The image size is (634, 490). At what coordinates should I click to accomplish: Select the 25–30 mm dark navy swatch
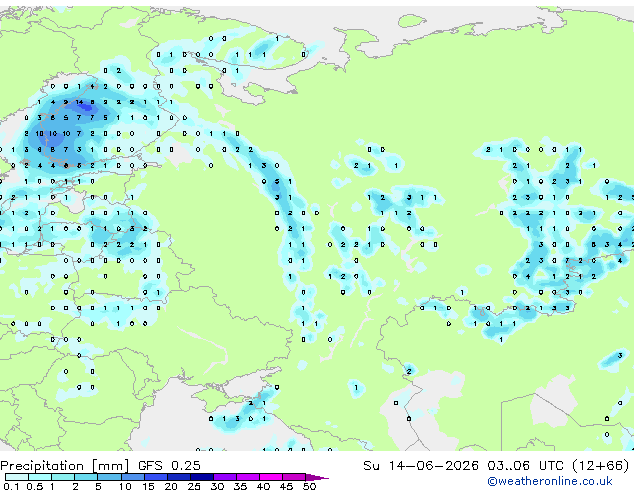click(201, 477)
